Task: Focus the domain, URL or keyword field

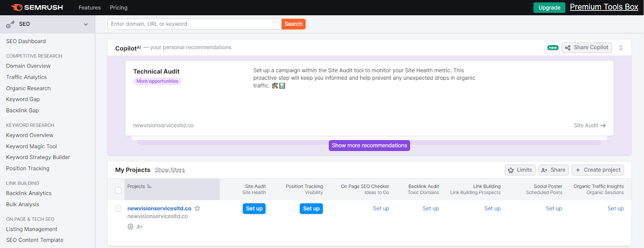Action: click(194, 24)
